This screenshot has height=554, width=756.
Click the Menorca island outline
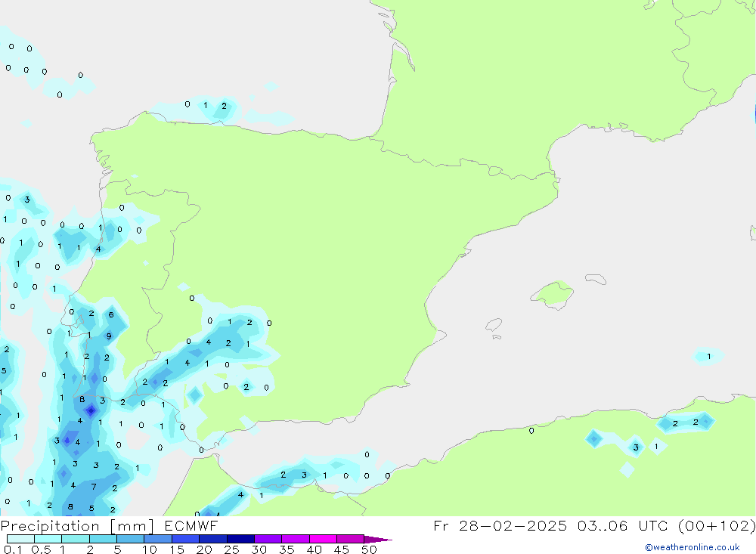596,279
